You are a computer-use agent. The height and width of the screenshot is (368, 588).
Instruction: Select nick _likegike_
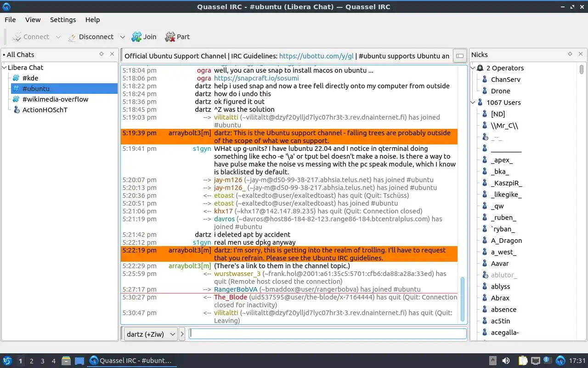pos(506,195)
